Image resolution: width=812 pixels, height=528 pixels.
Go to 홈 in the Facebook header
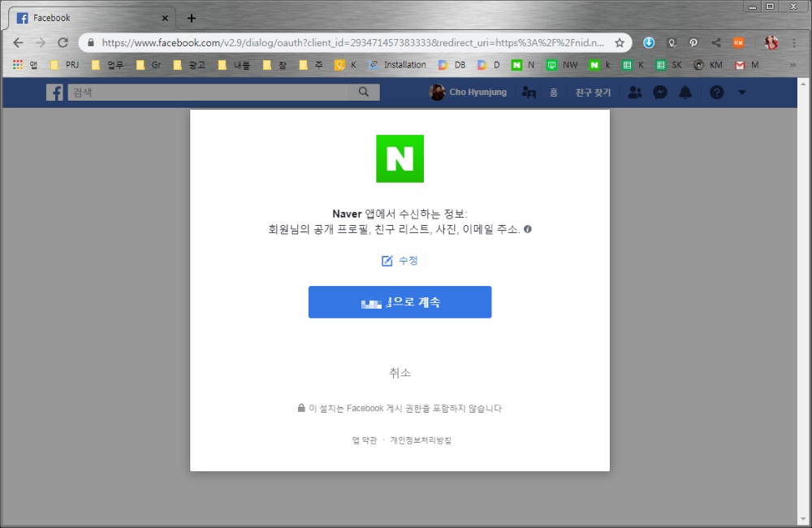554,93
